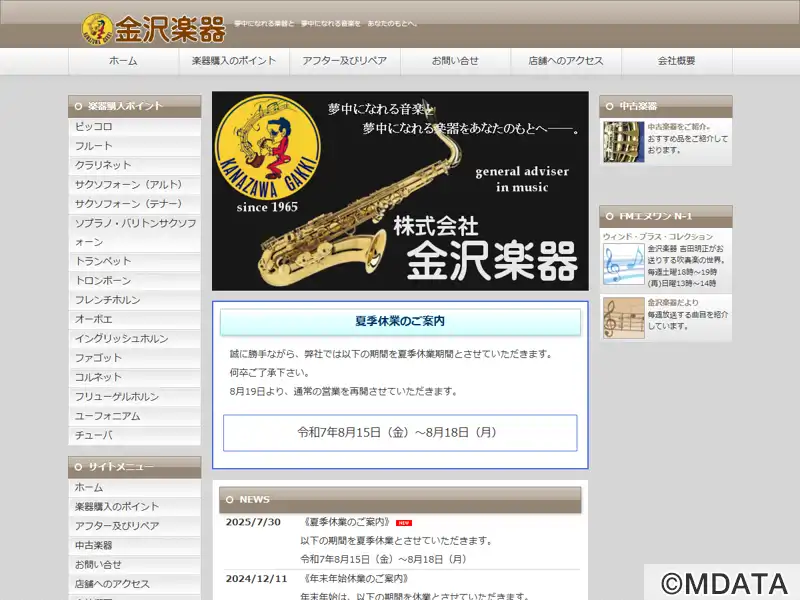Open サクソフォーン（アルト） category
This screenshot has height=600, width=800.
tap(135, 185)
